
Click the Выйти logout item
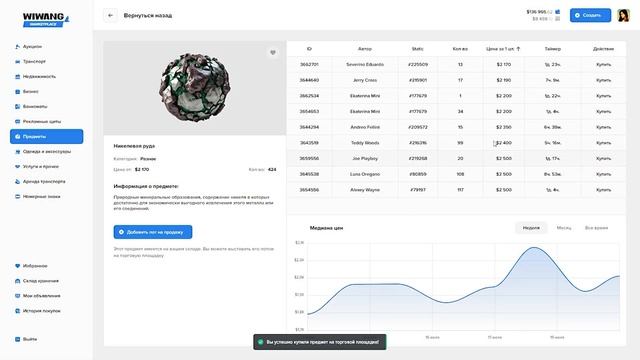pyautogui.click(x=29, y=339)
